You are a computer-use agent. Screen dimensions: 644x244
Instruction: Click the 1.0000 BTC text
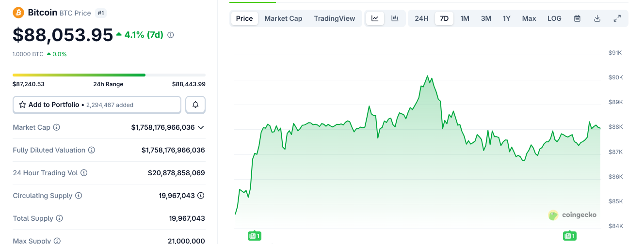(28, 54)
